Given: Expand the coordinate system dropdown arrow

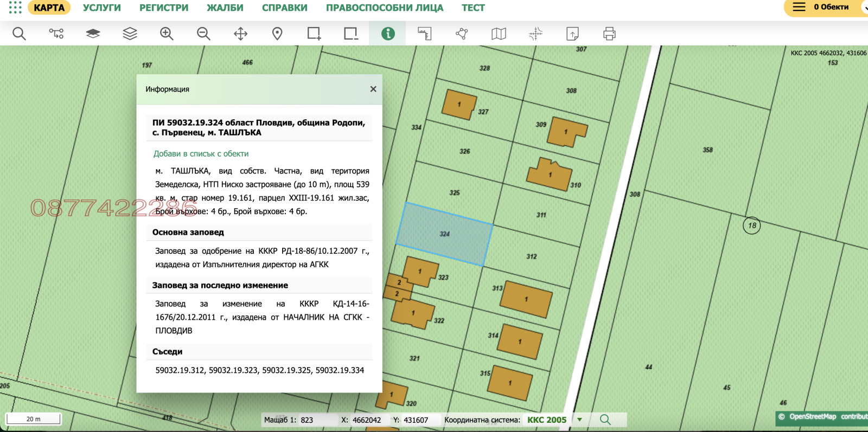Looking at the screenshot, I should click(579, 420).
